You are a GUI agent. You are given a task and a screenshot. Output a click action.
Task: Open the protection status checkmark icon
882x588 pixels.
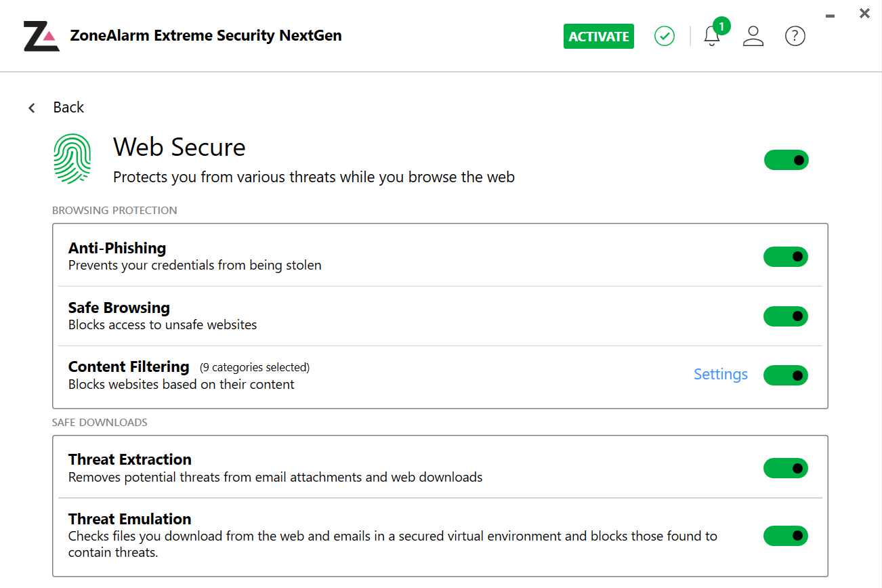click(665, 36)
